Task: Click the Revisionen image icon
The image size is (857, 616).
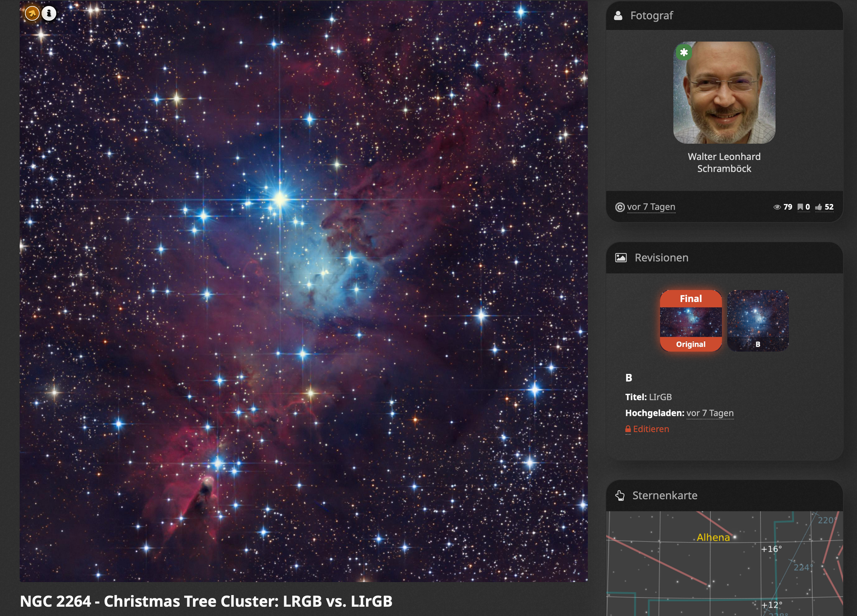Action: (x=621, y=258)
